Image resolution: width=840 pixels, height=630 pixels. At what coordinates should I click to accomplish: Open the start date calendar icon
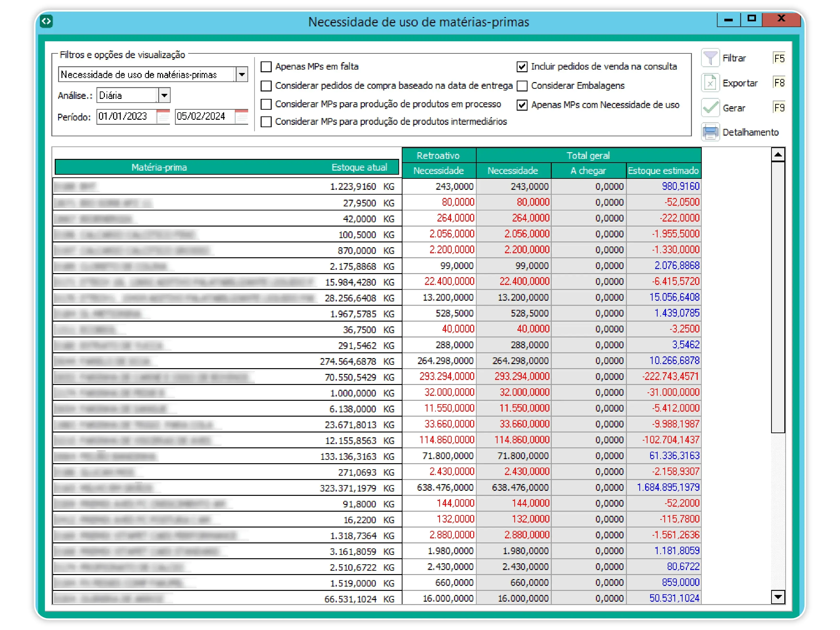tap(163, 116)
